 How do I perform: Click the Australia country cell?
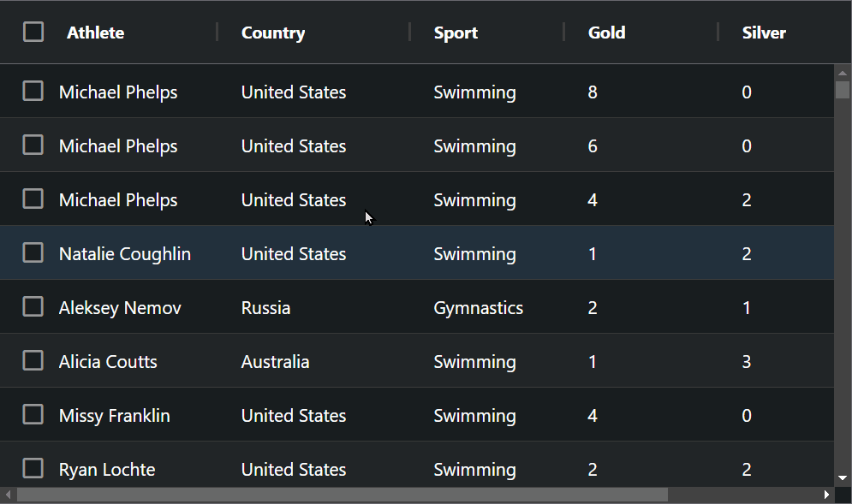click(275, 362)
